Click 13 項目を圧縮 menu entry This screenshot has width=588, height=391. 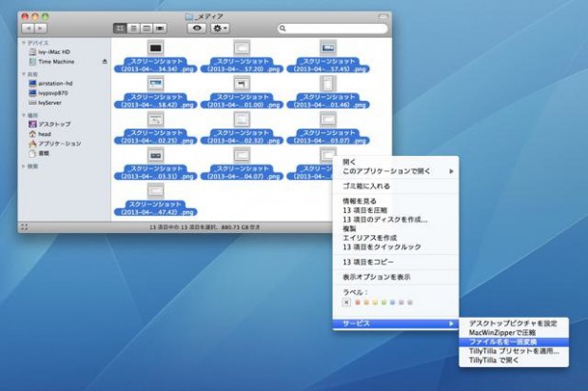pyautogui.click(x=368, y=210)
